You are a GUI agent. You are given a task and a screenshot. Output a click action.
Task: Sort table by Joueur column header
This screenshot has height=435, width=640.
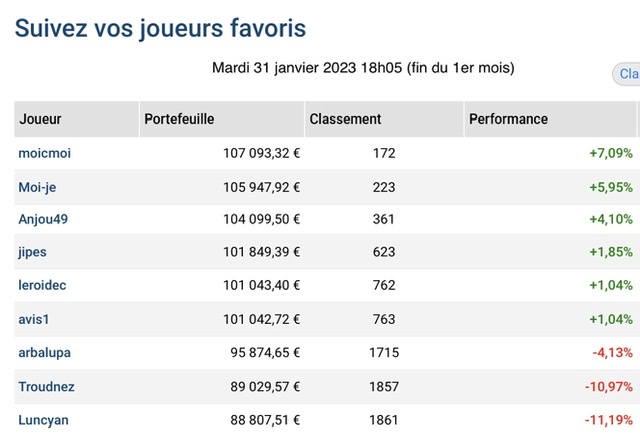click(x=40, y=119)
